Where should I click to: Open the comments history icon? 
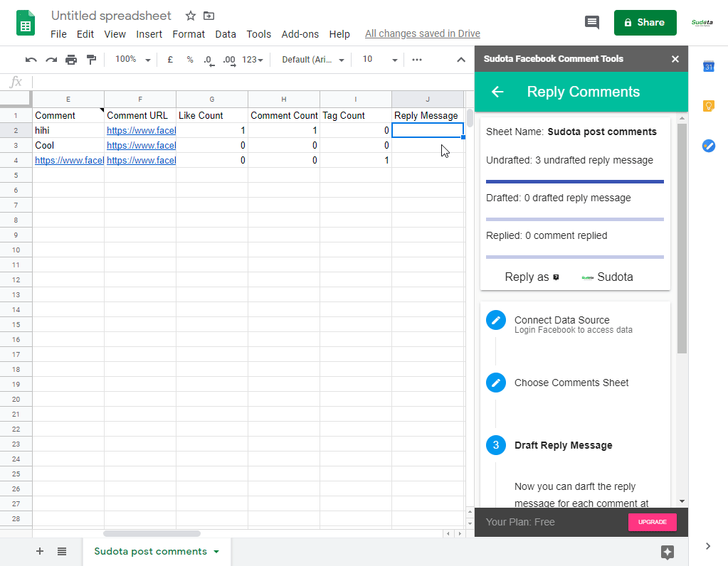pyautogui.click(x=592, y=22)
